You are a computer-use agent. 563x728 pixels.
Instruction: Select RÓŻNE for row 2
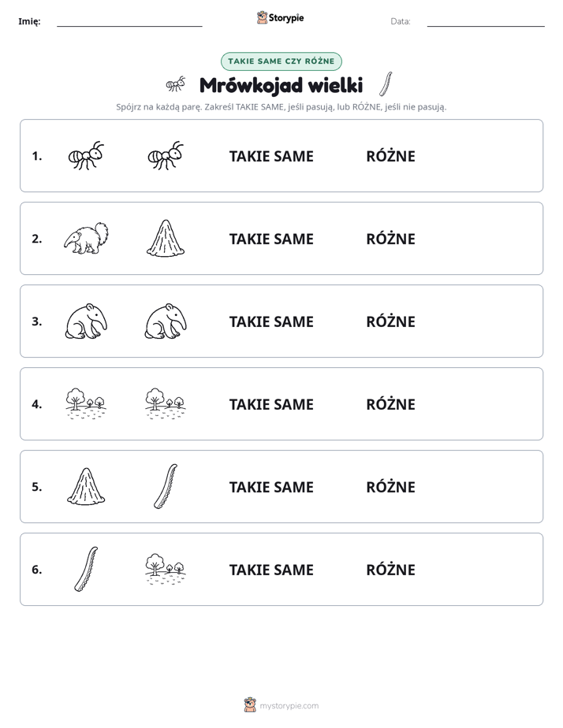(x=390, y=238)
